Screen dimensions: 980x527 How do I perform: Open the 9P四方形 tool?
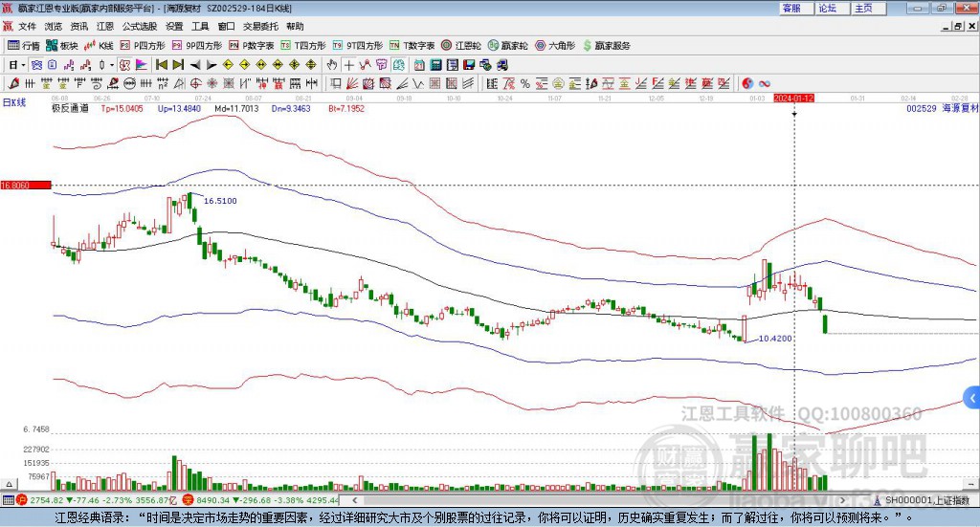click(197, 46)
